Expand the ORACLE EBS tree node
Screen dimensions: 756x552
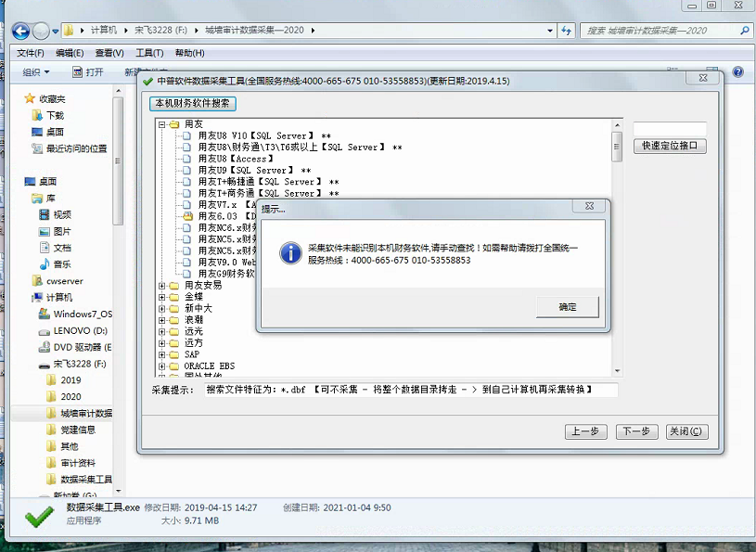[x=162, y=366]
